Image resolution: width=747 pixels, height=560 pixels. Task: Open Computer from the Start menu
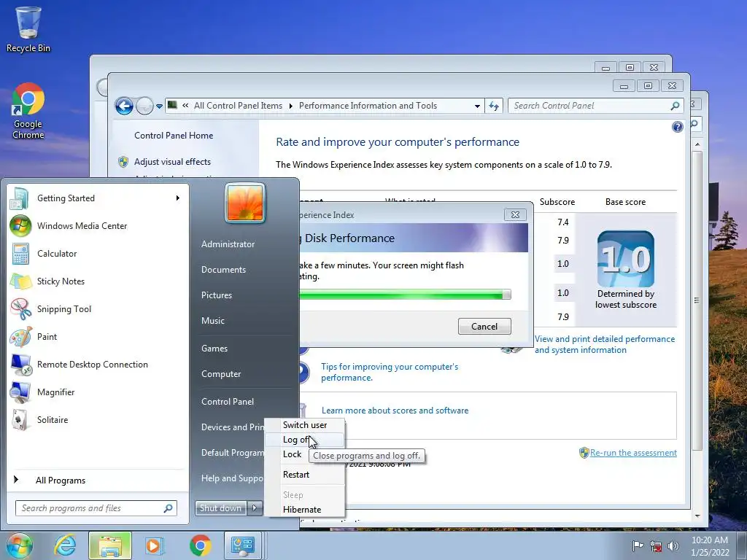pyautogui.click(x=221, y=374)
